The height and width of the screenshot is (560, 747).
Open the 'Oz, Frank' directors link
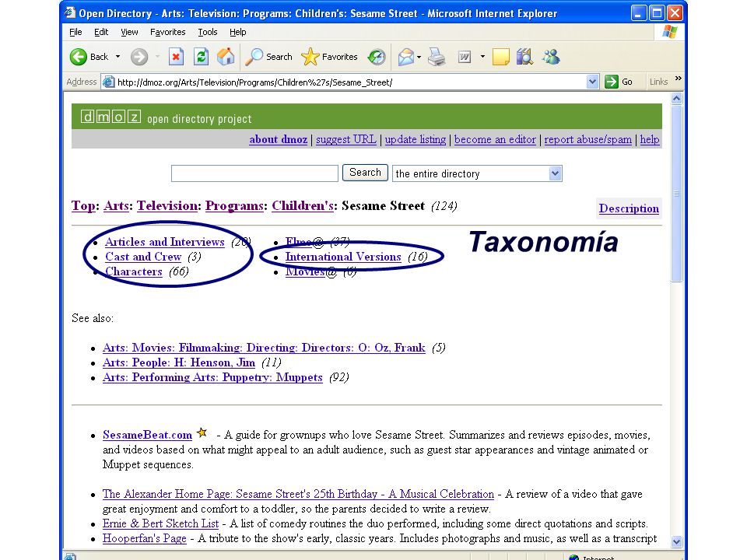point(264,348)
